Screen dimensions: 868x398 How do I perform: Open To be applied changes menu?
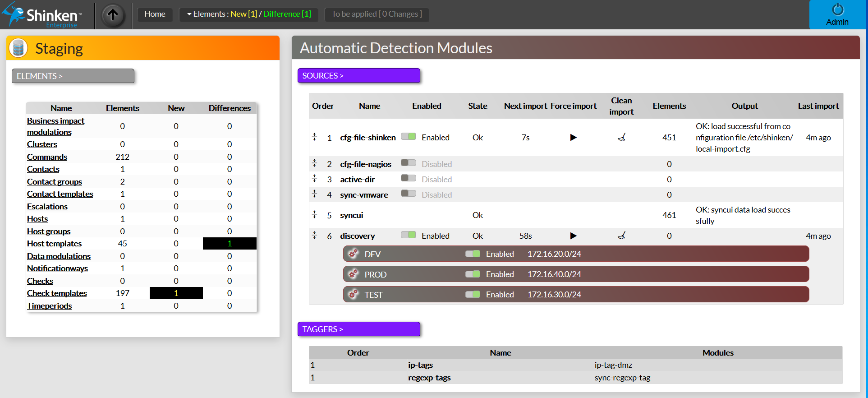377,14
